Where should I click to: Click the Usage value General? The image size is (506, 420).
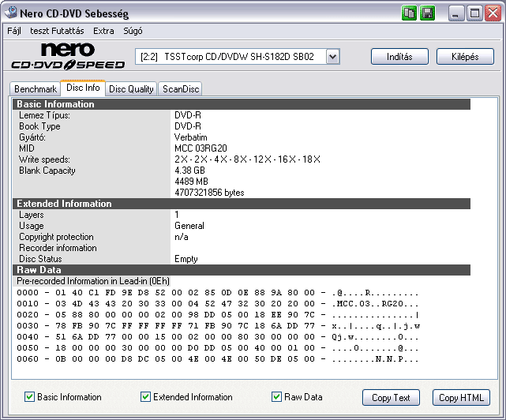click(x=189, y=226)
